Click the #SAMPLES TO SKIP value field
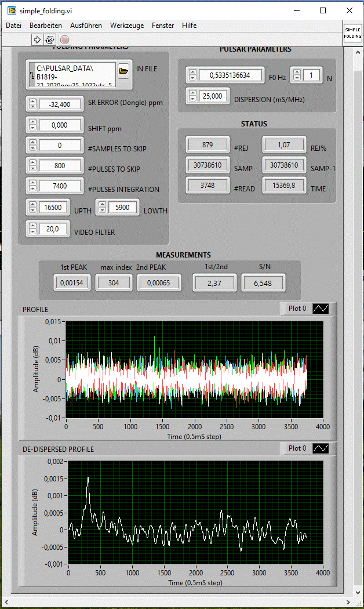 pos(60,145)
